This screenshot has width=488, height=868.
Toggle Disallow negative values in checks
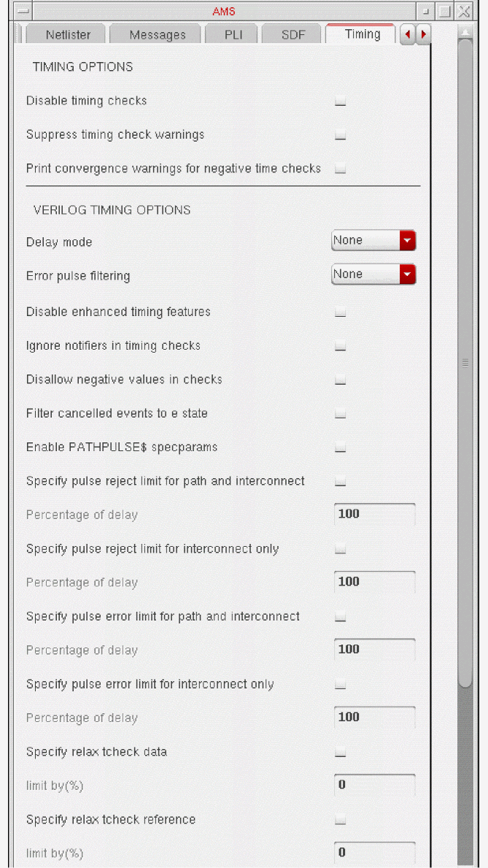[x=340, y=381]
